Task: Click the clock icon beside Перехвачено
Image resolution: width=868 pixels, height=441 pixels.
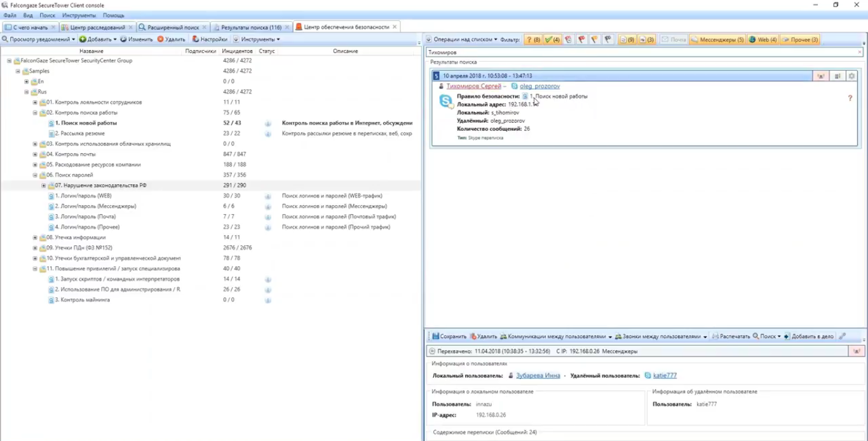Action: tap(433, 351)
